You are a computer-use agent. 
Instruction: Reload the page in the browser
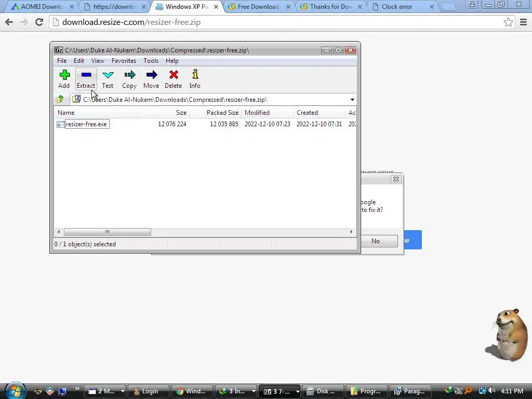(x=39, y=22)
